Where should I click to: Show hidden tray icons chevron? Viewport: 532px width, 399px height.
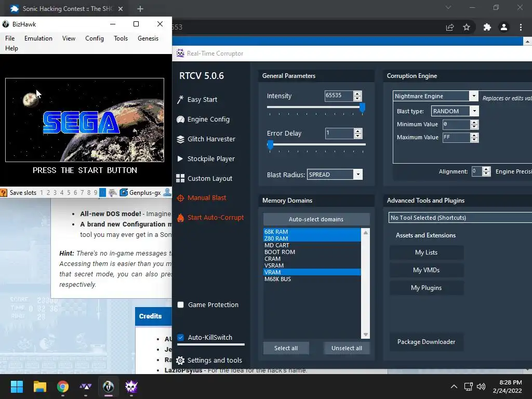(x=454, y=387)
